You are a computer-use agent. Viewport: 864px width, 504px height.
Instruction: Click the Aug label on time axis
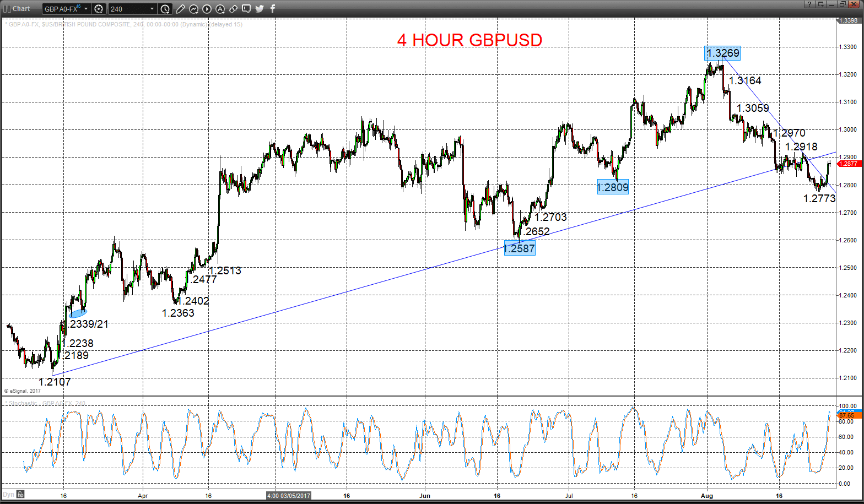(x=707, y=496)
